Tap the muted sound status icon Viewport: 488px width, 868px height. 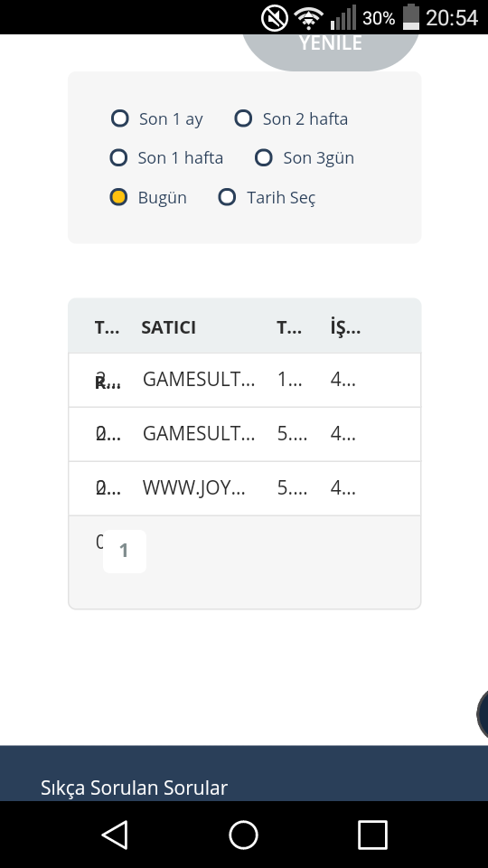pos(275,18)
